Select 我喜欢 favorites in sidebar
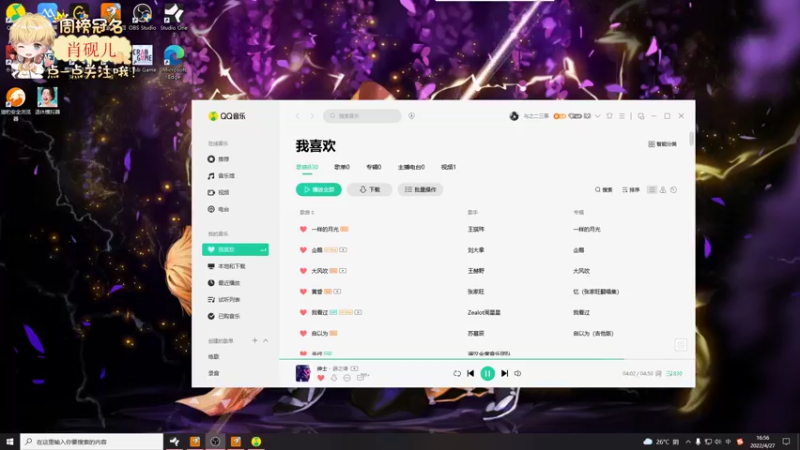This screenshot has width=800, height=450. click(235, 249)
